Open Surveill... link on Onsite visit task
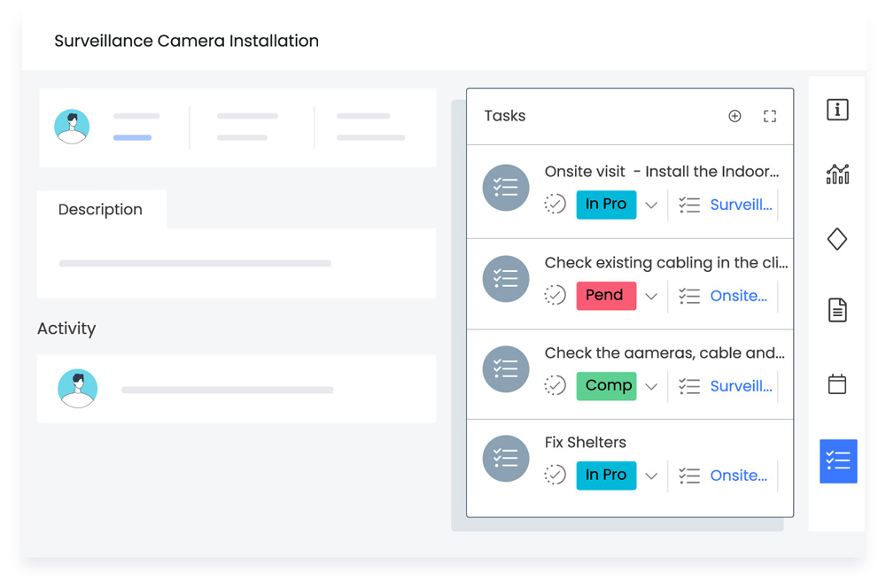The width and height of the screenshot is (886, 588). (741, 205)
